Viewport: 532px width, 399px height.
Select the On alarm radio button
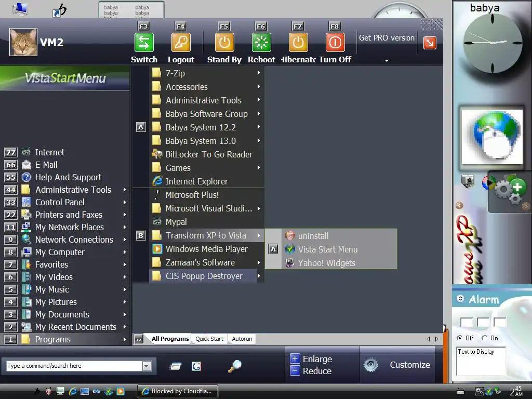point(484,338)
